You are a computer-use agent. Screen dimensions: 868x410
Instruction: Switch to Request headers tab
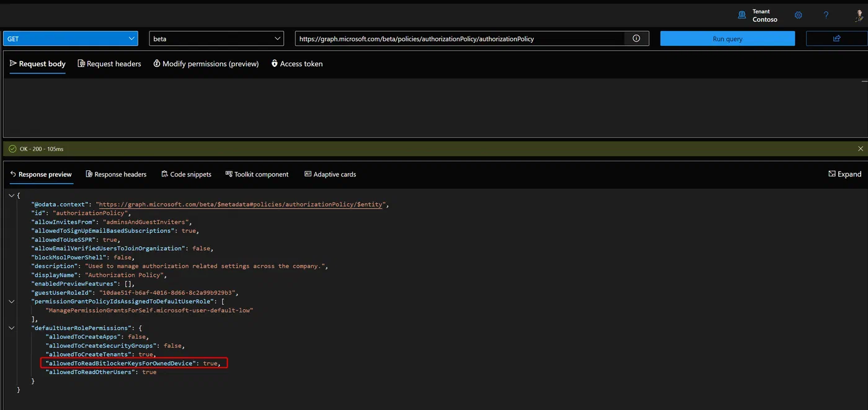(109, 64)
